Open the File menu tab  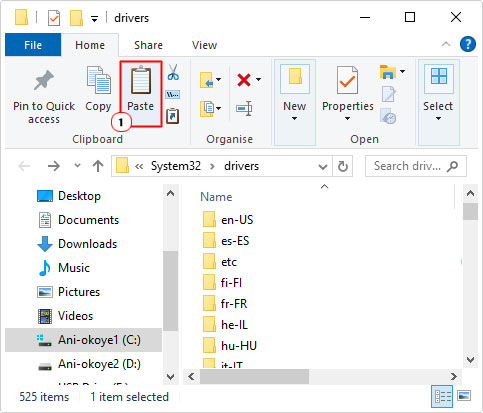click(x=33, y=45)
